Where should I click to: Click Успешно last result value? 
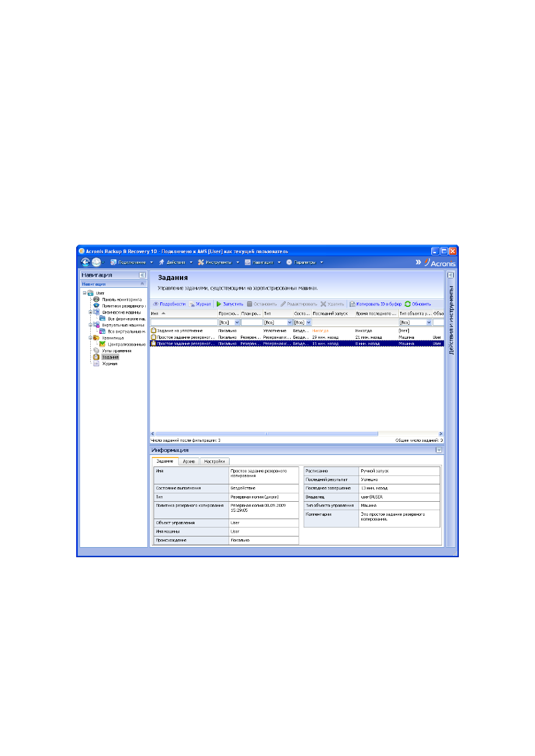[369, 480]
